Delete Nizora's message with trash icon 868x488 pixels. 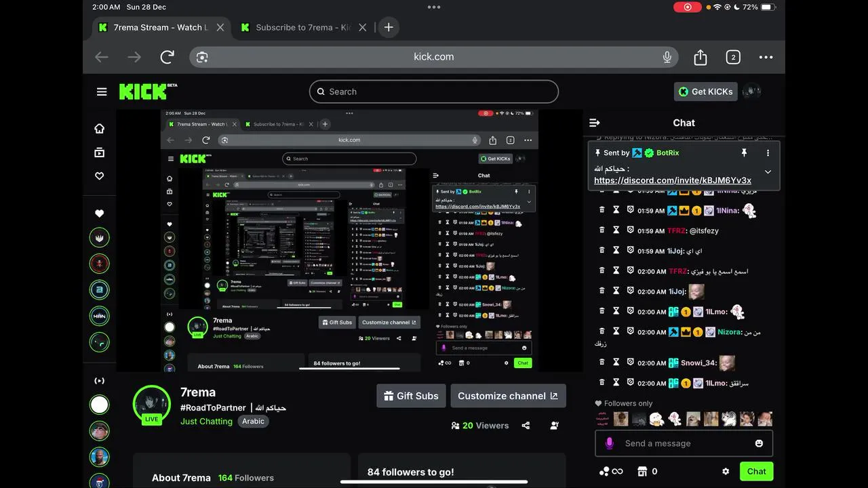click(x=601, y=332)
